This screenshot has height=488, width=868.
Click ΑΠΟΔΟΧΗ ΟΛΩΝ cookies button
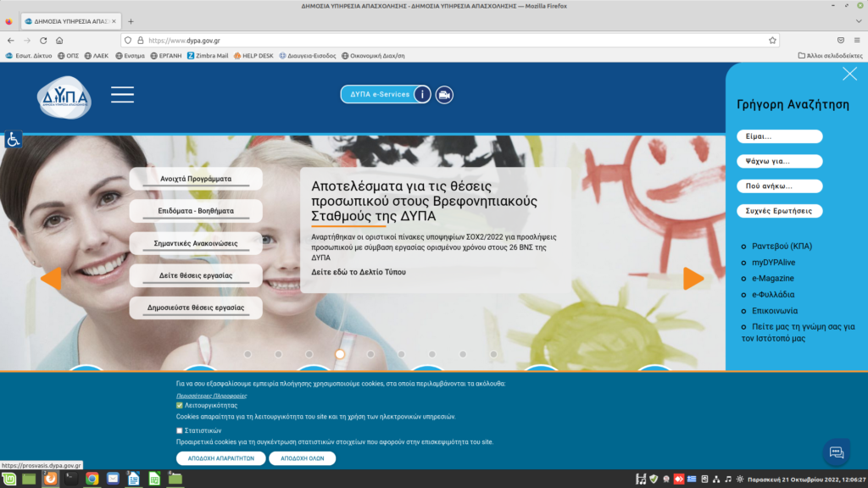click(x=303, y=458)
